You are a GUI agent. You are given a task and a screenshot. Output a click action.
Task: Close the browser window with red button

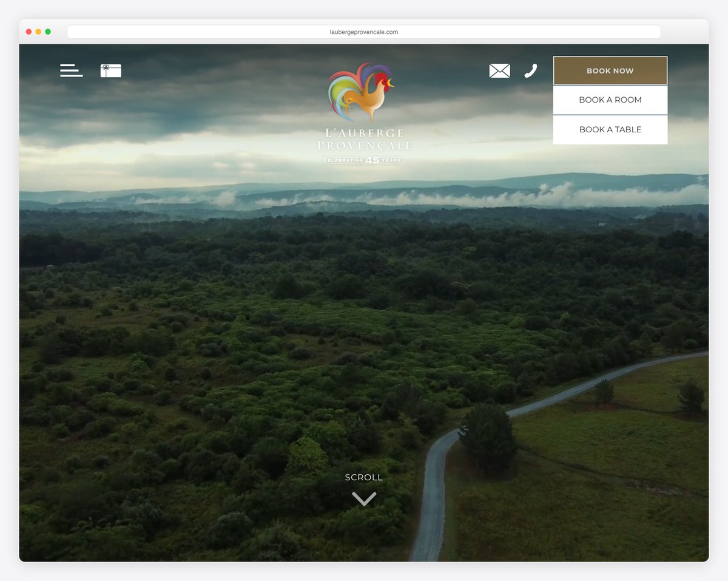[x=29, y=32]
